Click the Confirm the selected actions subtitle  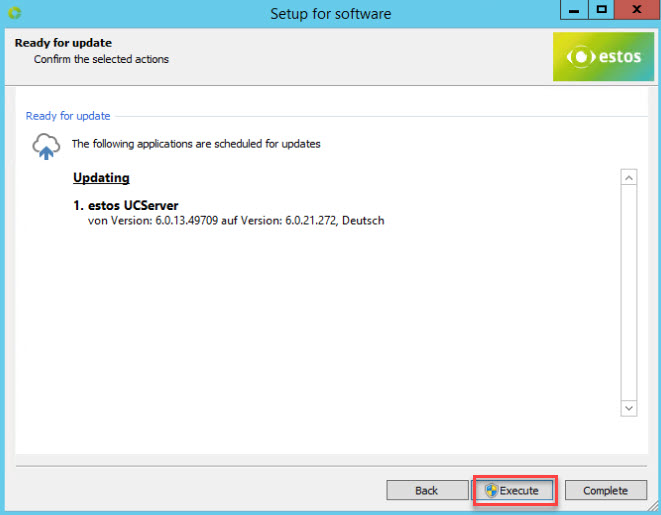pos(101,59)
